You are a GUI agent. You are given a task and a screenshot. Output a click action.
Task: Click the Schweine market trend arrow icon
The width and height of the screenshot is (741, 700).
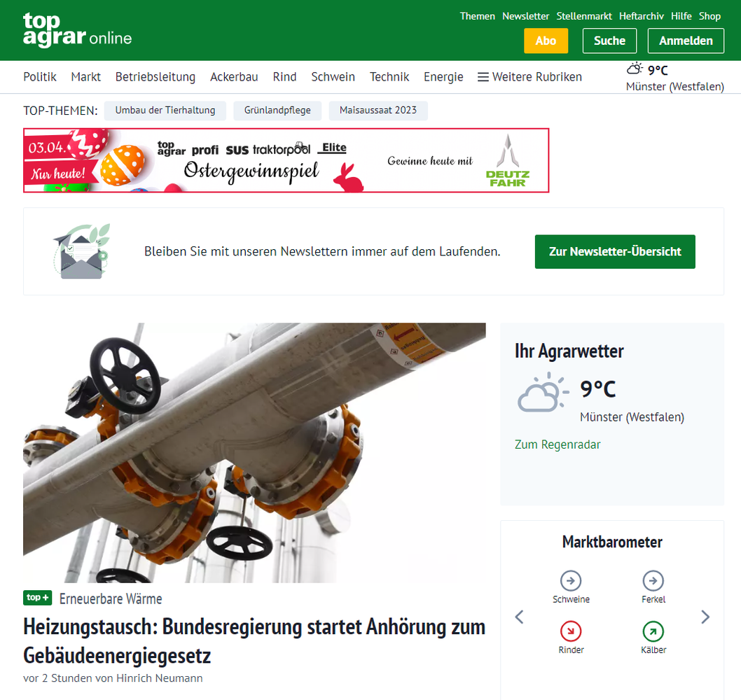(x=570, y=580)
